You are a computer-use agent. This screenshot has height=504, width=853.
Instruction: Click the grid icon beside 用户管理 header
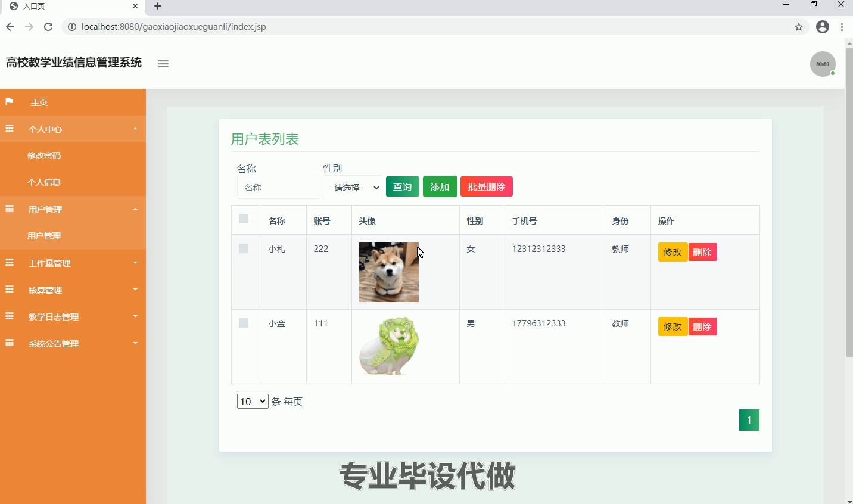(10, 209)
